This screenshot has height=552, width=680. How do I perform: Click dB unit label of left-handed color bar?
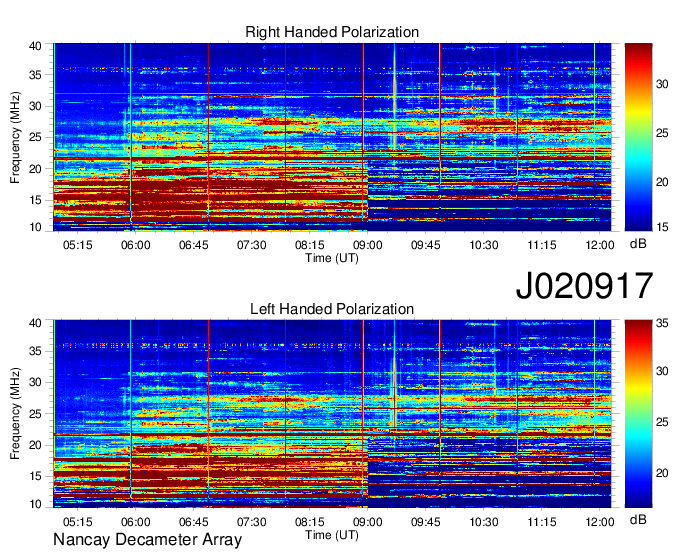click(638, 520)
